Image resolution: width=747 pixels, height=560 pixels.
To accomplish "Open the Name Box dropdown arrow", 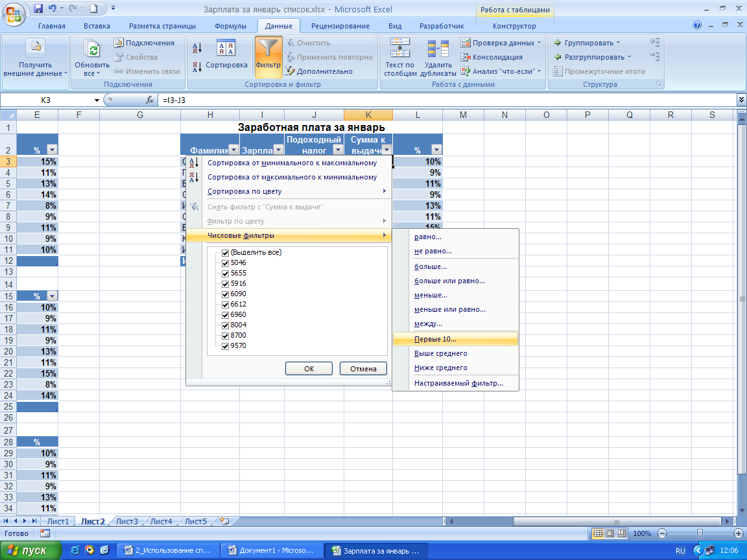I will (97, 100).
